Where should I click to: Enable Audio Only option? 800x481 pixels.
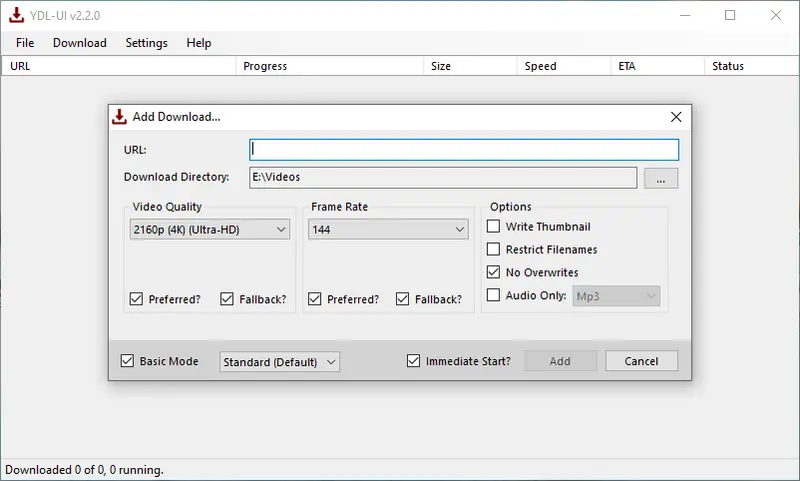493,295
